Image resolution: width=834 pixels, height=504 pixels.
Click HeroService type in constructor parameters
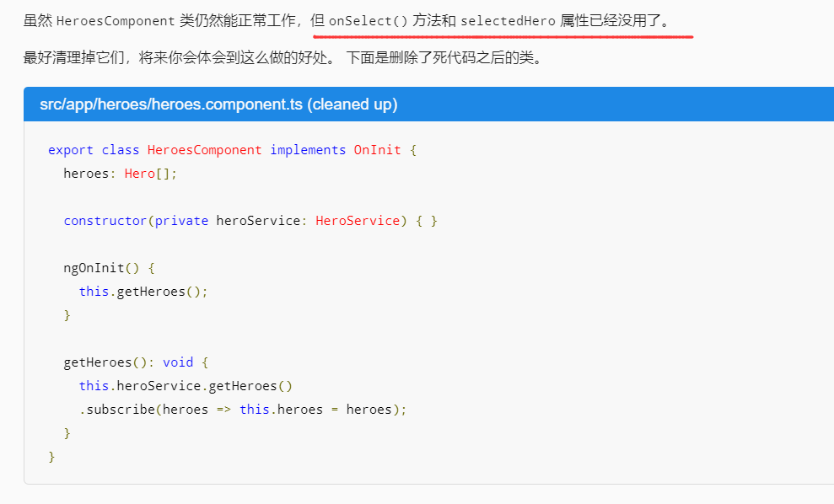click(x=358, y=221)
